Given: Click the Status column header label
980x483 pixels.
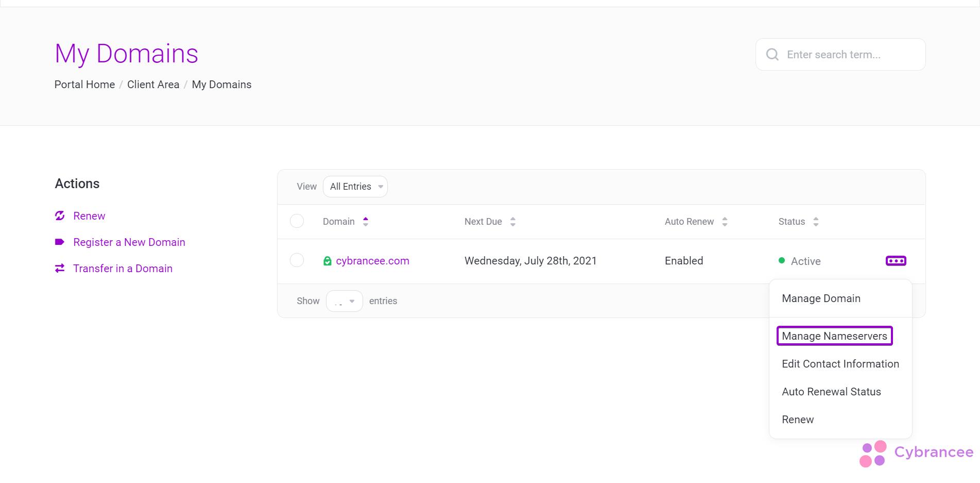Looking at the screenshot, I should click(x=792, y=222).
